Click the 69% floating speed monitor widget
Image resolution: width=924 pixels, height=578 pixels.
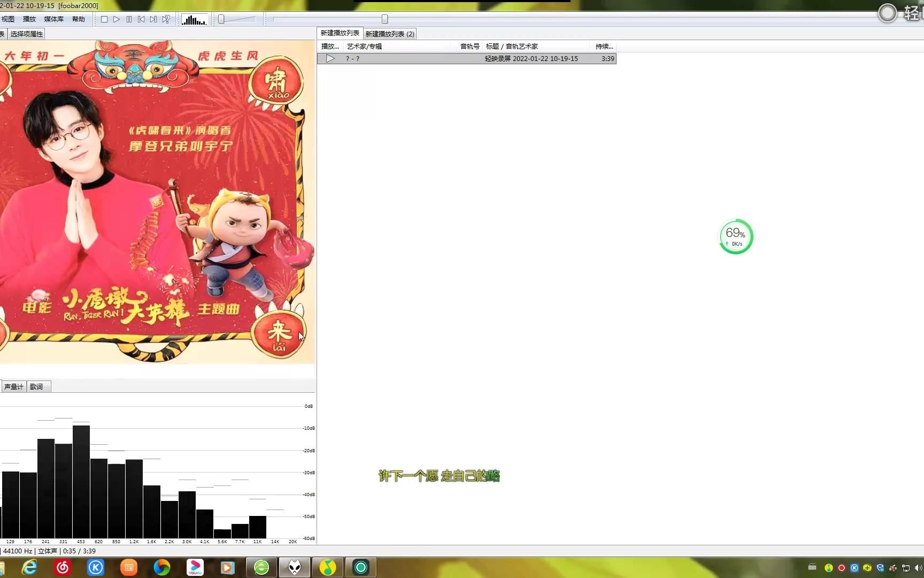tap(736, 236)
